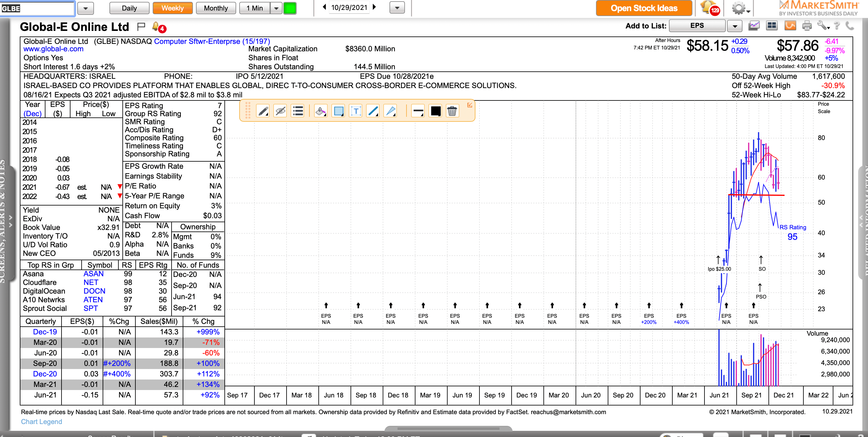Select the text box tool

(356, 111)
